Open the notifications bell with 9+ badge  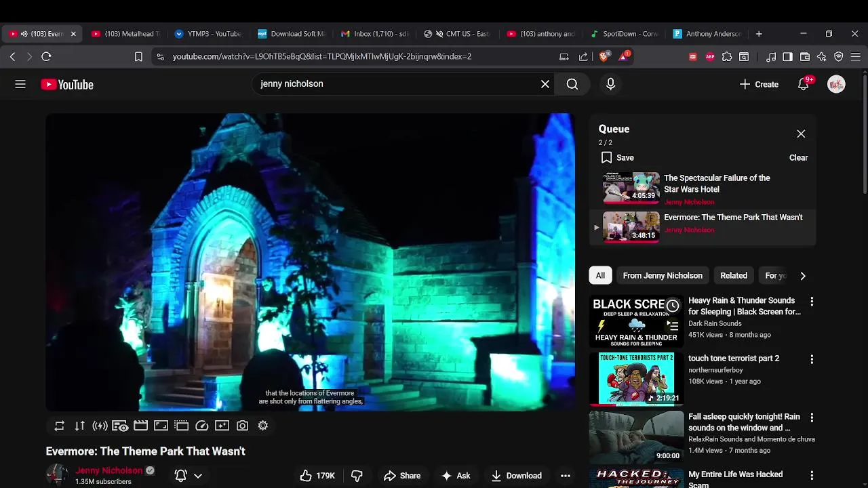pos(804,84)
